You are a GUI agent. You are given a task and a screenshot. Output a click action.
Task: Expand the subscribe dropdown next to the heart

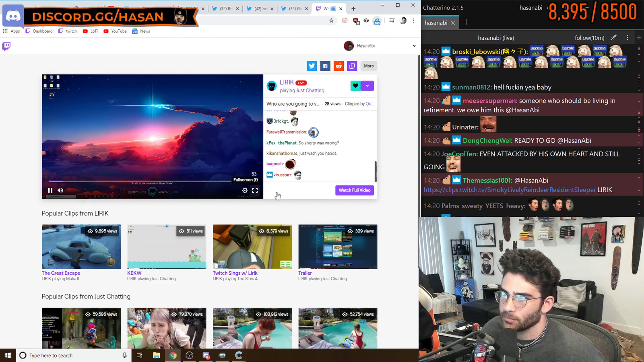(x=367, y=86)
